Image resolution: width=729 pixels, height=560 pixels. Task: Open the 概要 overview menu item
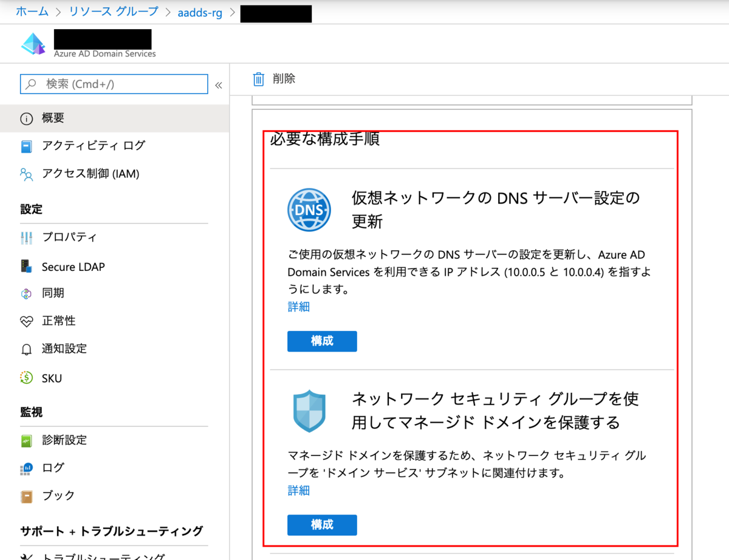[x=114, y=118]
